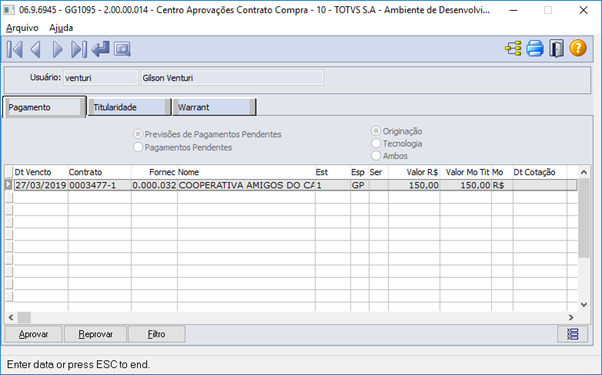Click the grid vertical scrollbar up arrow
The width and height of the screenshot is (602, 375).
[584, 172]
